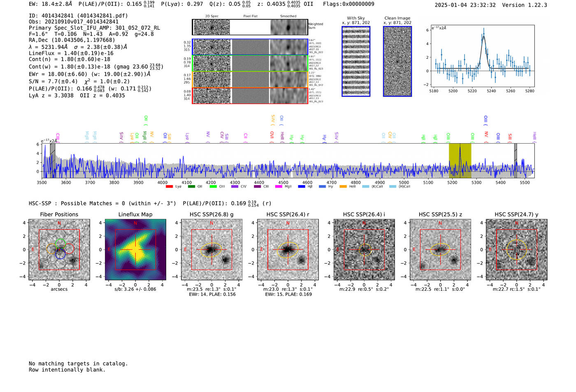Image resolution: width=576 pixels, height=392 pixels.
Task: Click the green fiber circle in Fiber Positions
Action: (60, 243)
